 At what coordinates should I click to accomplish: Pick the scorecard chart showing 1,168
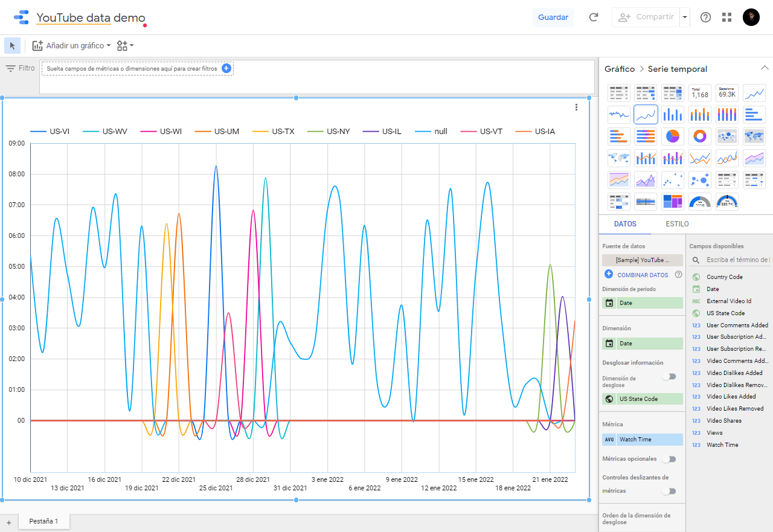click(700, 93)
